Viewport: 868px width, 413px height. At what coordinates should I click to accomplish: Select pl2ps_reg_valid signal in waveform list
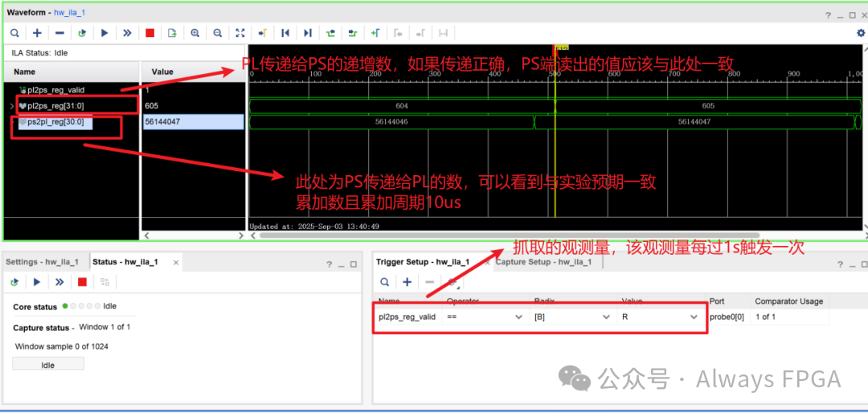(56, 90)
